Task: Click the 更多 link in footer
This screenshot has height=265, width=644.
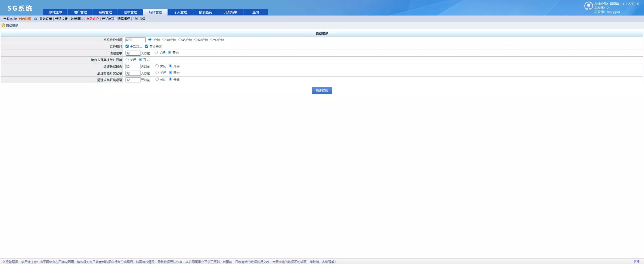Action: click(x=636, y=262)
